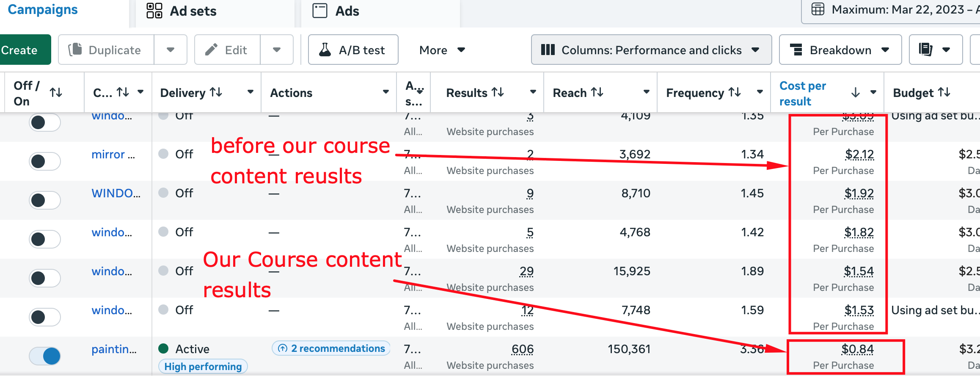Turn off the active paintin... campaign toggle
The width and height of the screenshot is (980, 376).
[x=45, y=356]
